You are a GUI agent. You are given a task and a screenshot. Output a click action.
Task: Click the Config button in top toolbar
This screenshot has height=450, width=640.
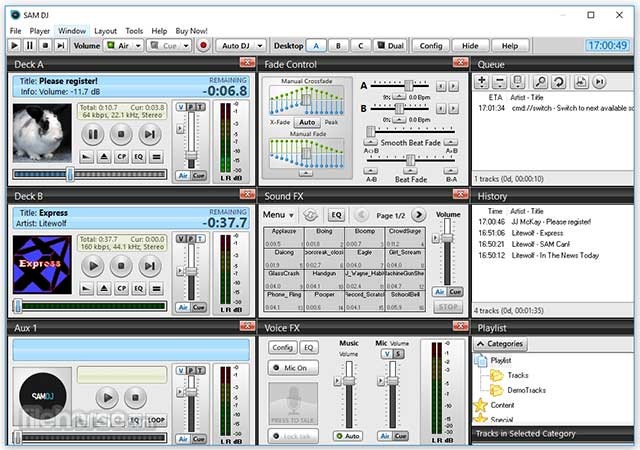tap(430, 45)
